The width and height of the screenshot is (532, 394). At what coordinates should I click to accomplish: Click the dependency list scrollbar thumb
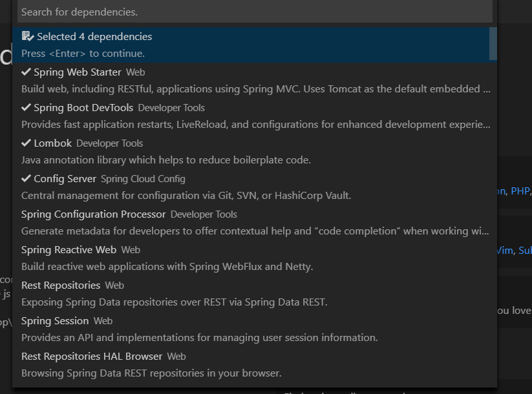click(493, 44)
